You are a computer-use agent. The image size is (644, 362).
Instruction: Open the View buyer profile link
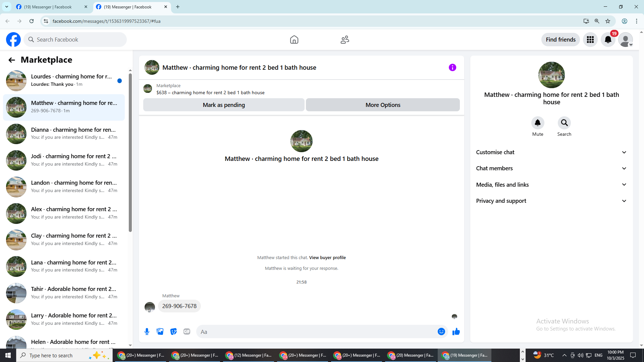[x=327, y=257]
